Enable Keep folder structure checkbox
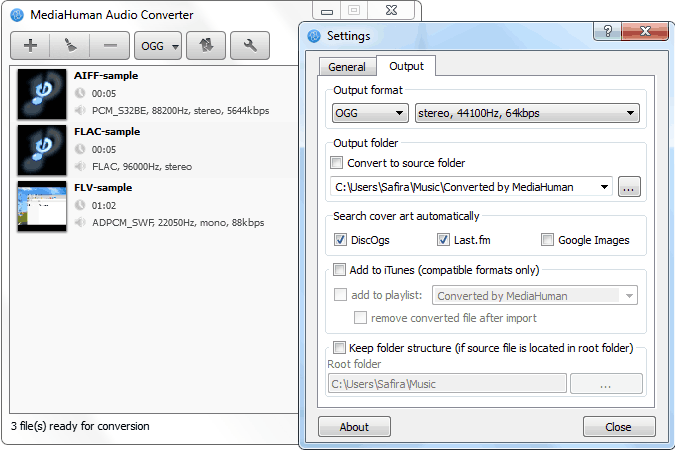The height and width of the screenshot is (451, 675). click(x=339, y=347)
